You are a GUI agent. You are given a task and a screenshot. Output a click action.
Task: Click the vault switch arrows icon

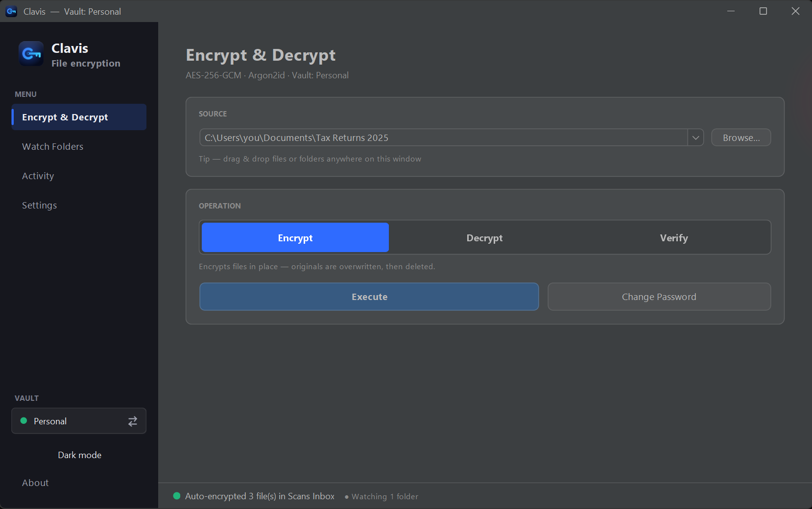(x=133, y=421)
